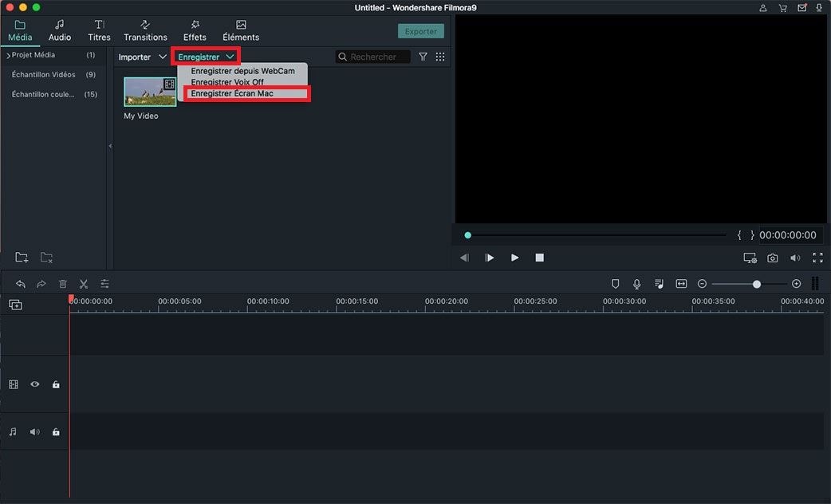The width and height of the screenshot is (831, 504).
Task: Hide the video track with eye icon
Action: [35, 384]
